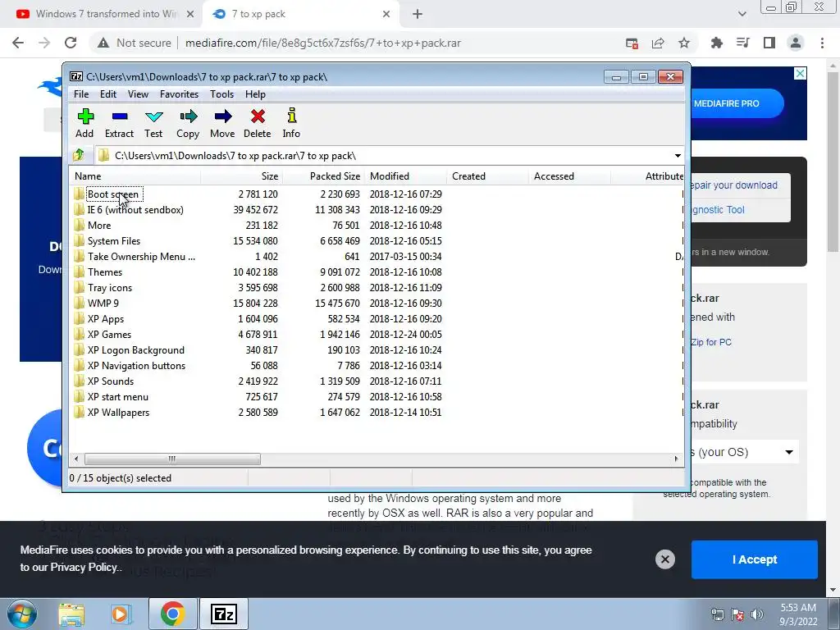Sort by the Modified column header

(x=405, y=176)
